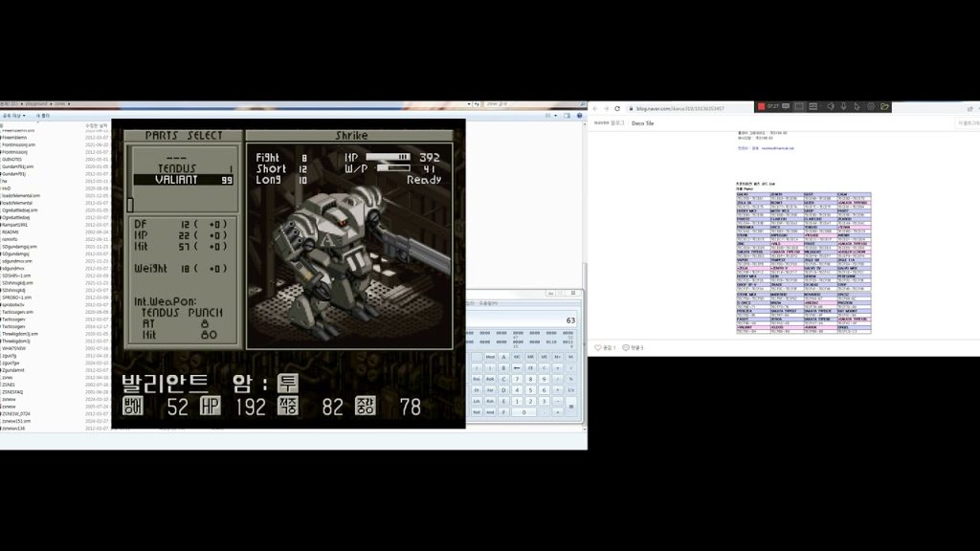Toggle mouse cursor capture in recording toolbar

click(x=857, y=106)
